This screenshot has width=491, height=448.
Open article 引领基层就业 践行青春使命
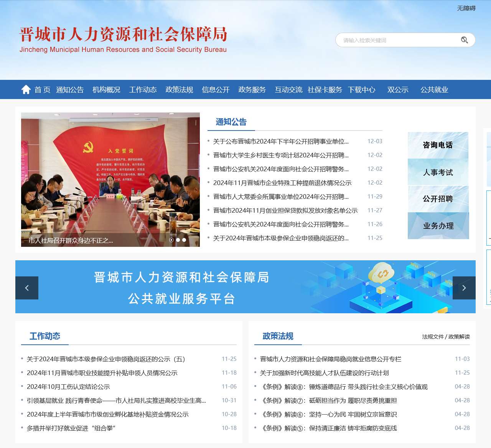pos(116,401)
